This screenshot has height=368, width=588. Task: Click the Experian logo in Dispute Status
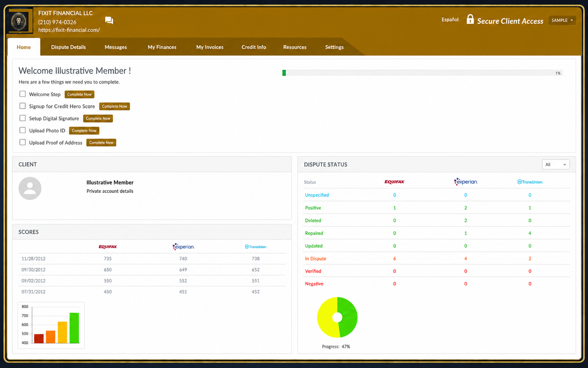[466, 182]
